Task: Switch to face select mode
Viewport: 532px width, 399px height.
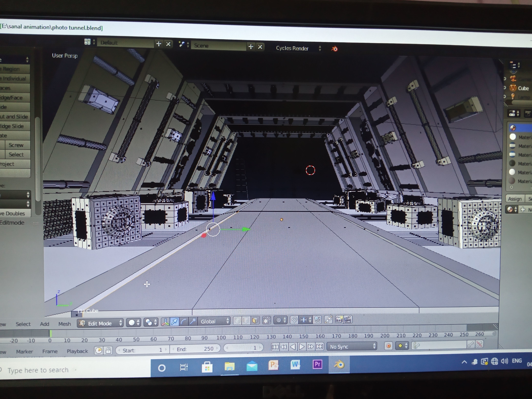Action: pyautogui.click(x=255, y=320)
